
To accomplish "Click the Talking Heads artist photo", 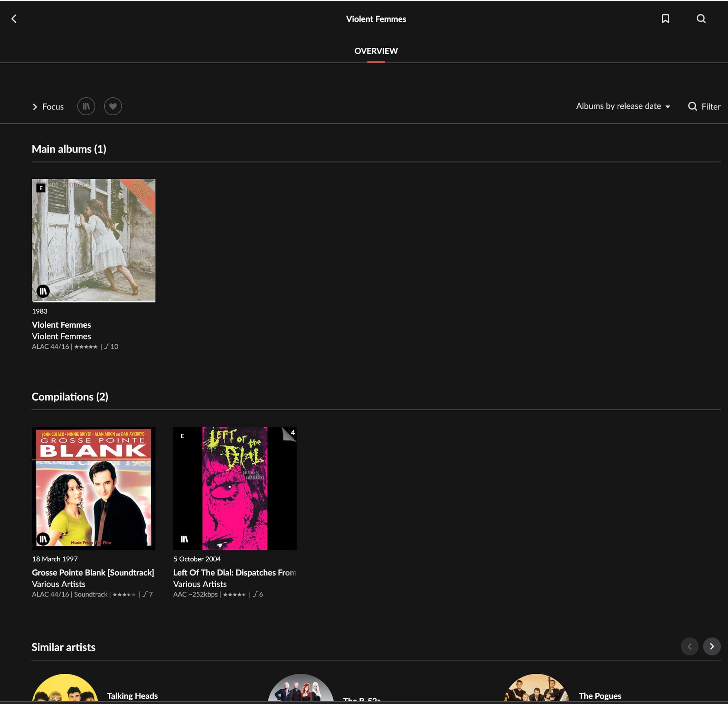I will (x=65, y=688).
